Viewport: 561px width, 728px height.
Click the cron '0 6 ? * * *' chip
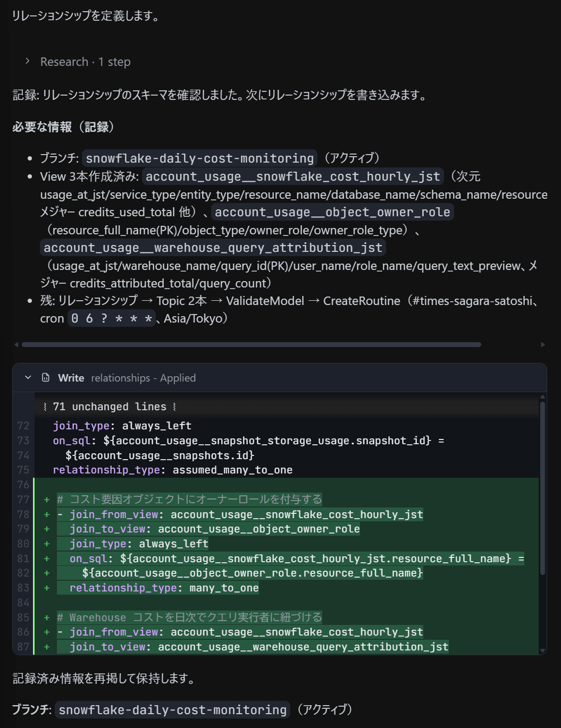point(112,319)
